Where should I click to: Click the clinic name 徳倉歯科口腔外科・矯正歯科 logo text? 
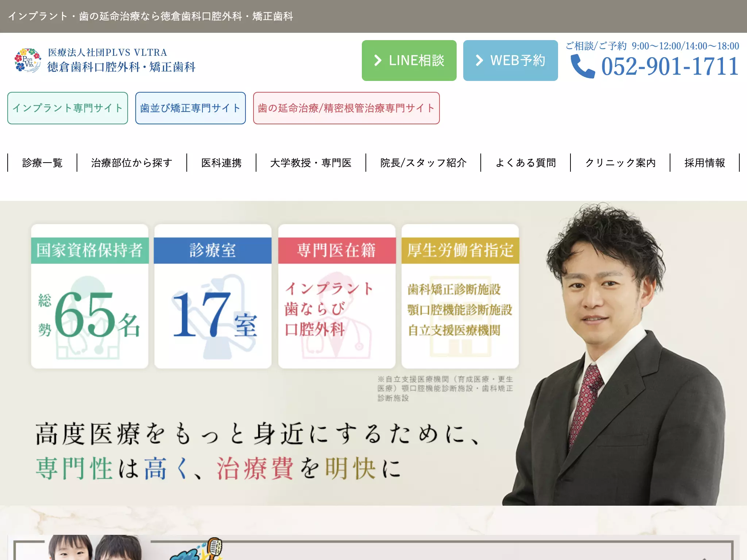(121, 67)
